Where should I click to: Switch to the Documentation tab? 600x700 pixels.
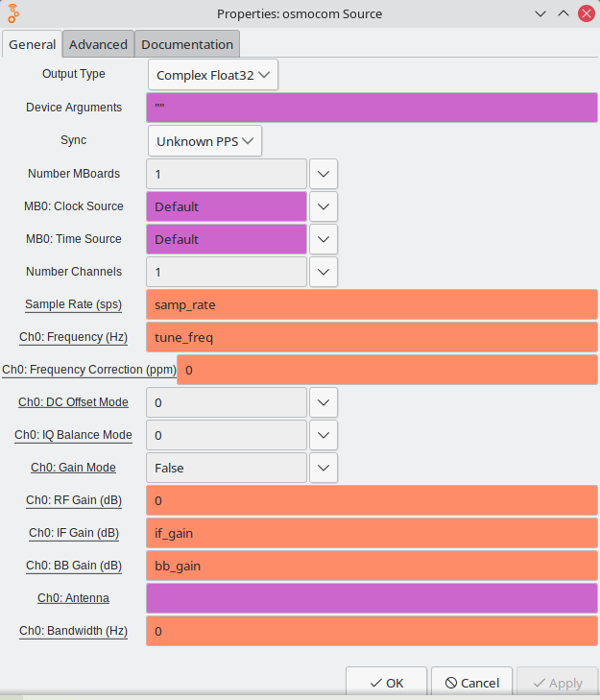tap(186, 44)
